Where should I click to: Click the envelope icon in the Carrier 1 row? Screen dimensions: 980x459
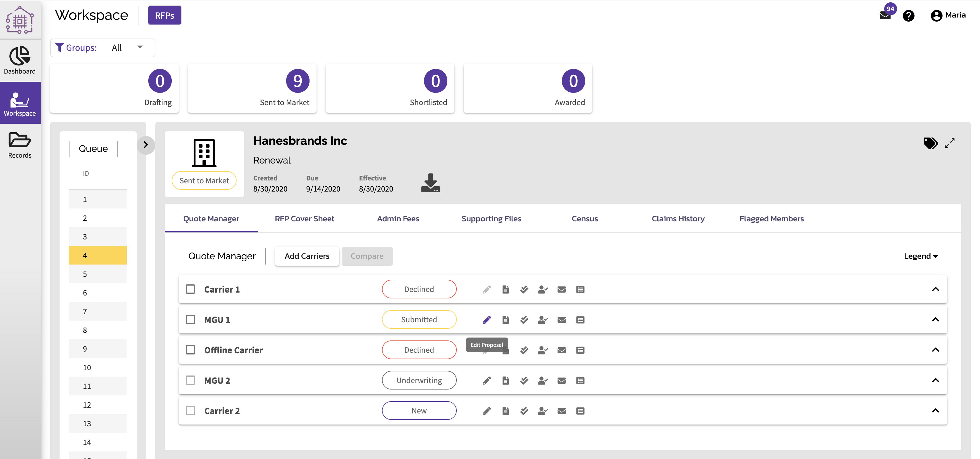click(x=562, y=289)
